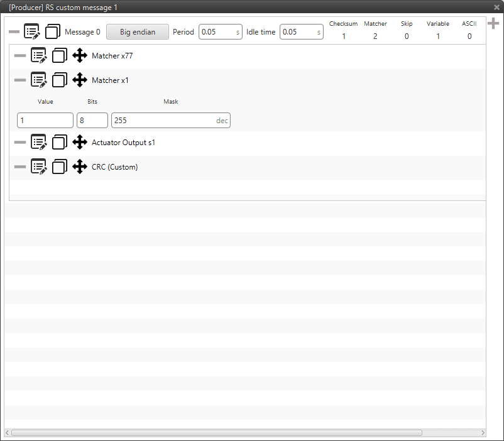This screenshot has width=504, height=441.
Task: Select the Actuator Output s1 label
Action: coord(123,143)
